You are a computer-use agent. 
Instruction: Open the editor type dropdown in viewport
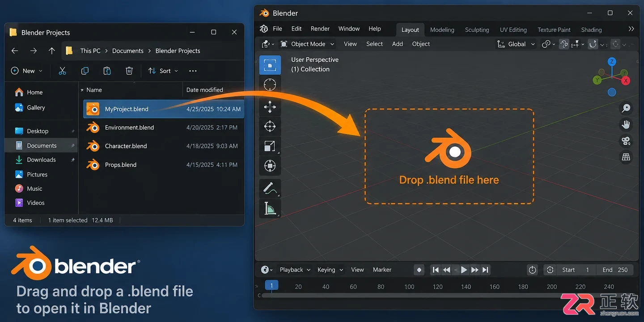click(x=268, y=44)
